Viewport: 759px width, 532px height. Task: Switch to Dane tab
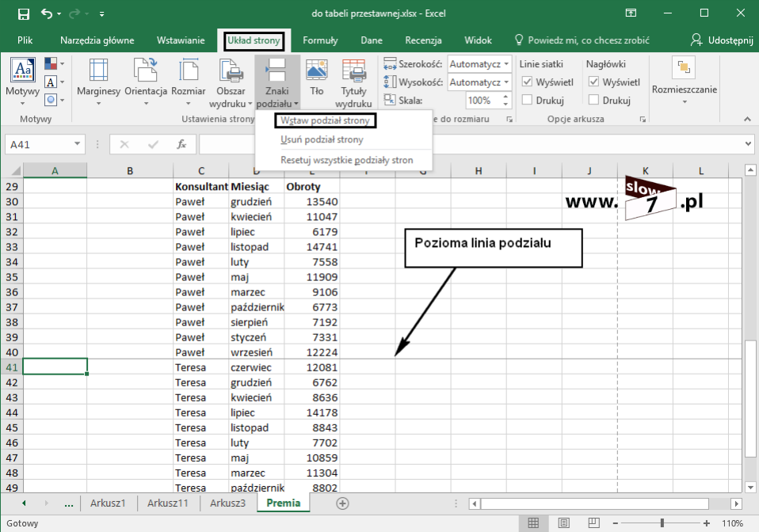click(x=372, y=40)
